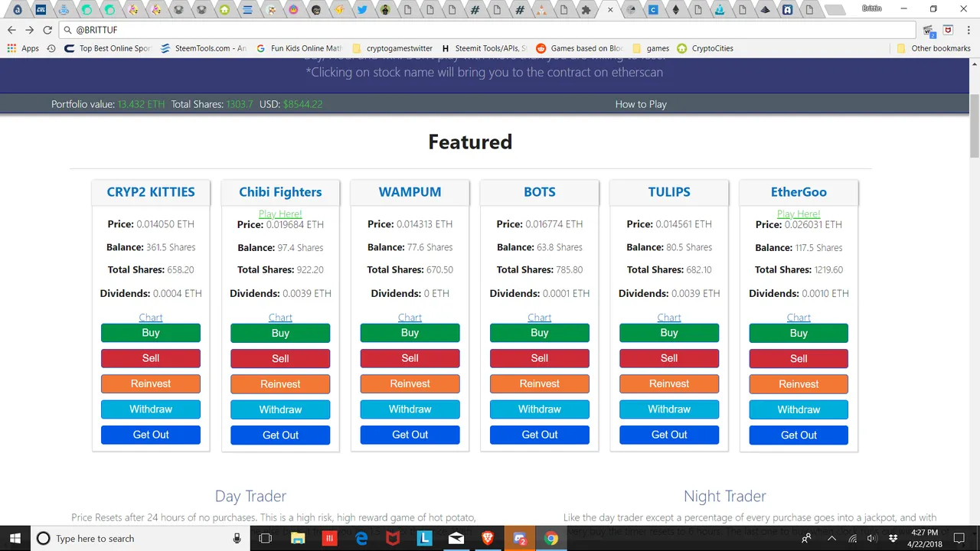
Task: Click the browser Back arrow
Action: (11, 30)
